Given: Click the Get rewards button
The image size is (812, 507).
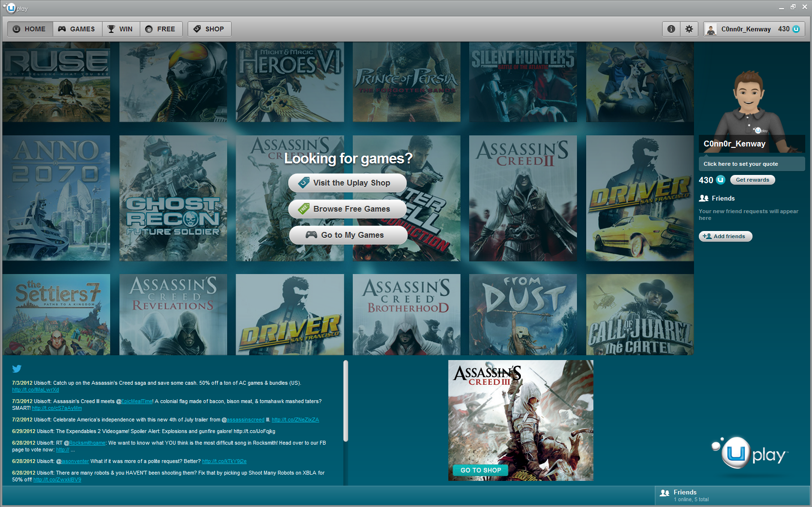Looking at the screenshot, I should click(752, 179).
